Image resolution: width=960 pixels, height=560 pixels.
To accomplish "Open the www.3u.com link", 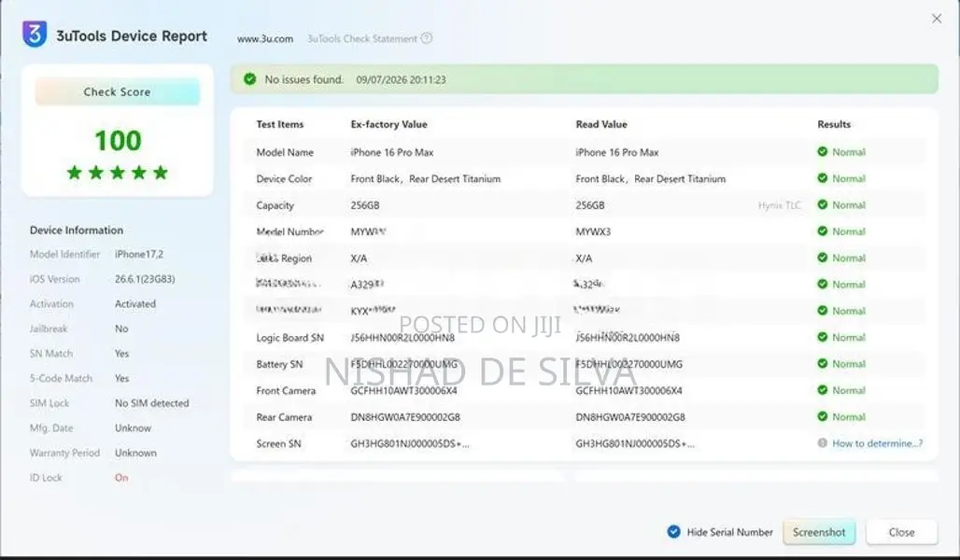I will point(265,38).
